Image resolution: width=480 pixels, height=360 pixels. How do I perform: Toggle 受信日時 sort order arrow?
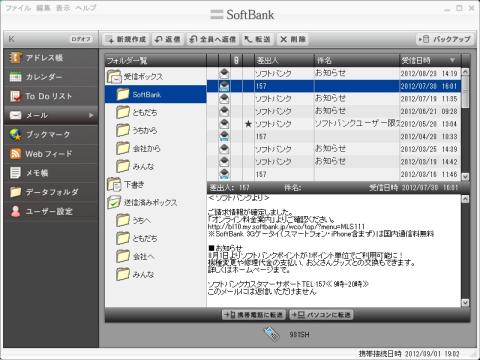[452, 60]
